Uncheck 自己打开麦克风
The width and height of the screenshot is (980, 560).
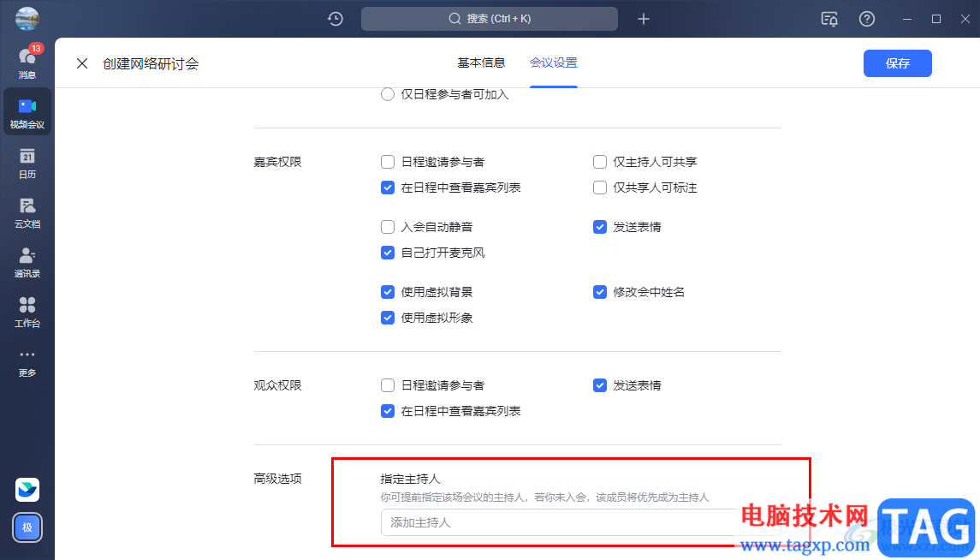coord(388,253)
